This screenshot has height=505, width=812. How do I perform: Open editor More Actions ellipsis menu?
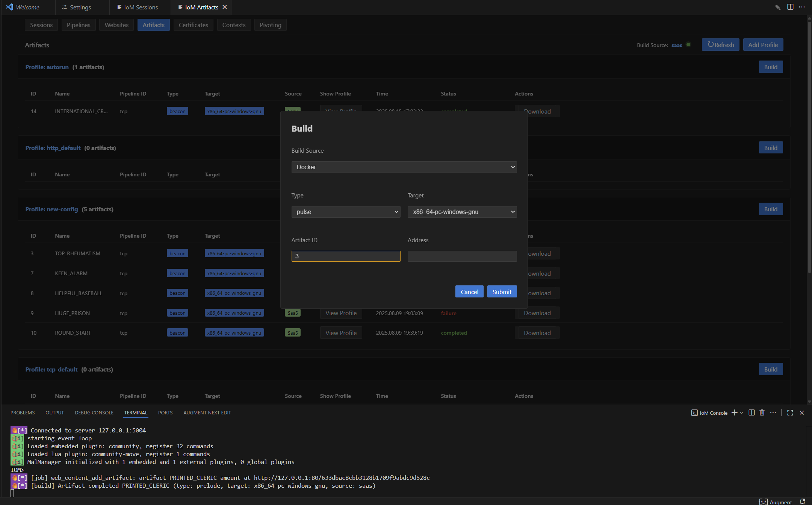tap(802, 7)
